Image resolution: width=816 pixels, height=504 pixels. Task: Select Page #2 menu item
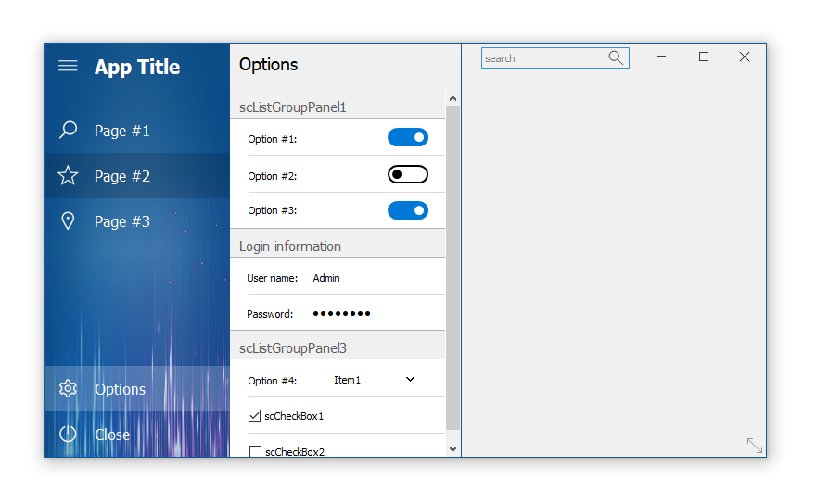137,175
